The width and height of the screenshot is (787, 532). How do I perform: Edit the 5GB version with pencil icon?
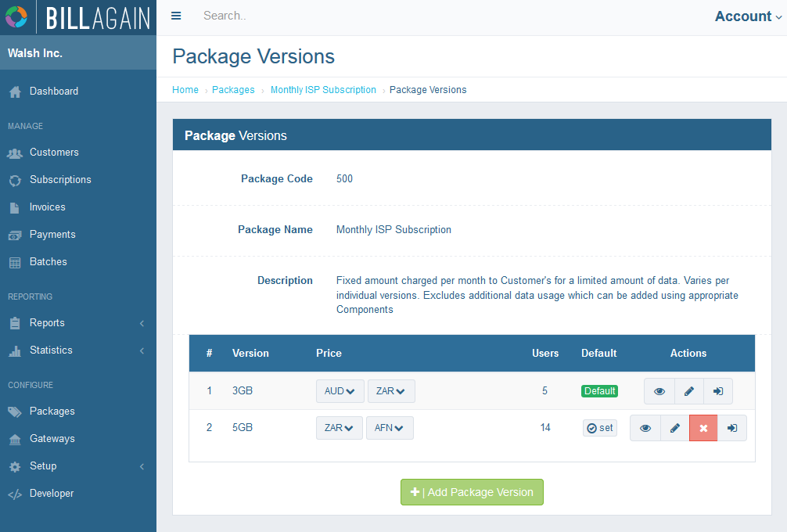674,428
